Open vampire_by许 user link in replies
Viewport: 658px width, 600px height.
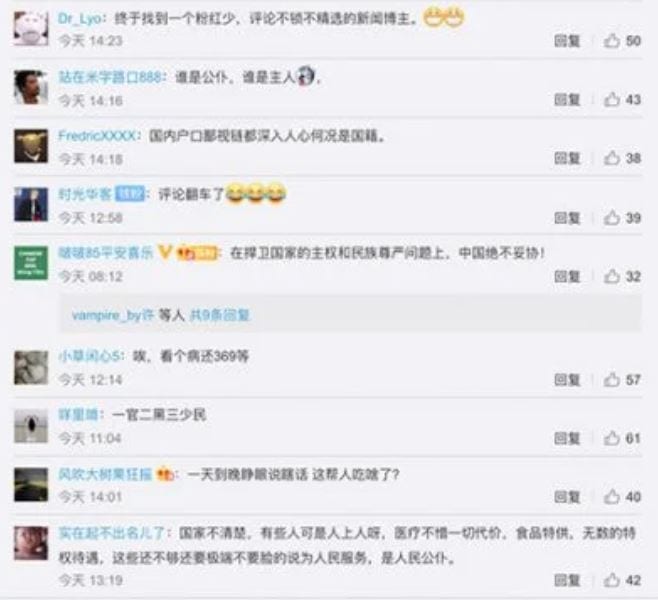pyautogui.click(x=113, y=315)
